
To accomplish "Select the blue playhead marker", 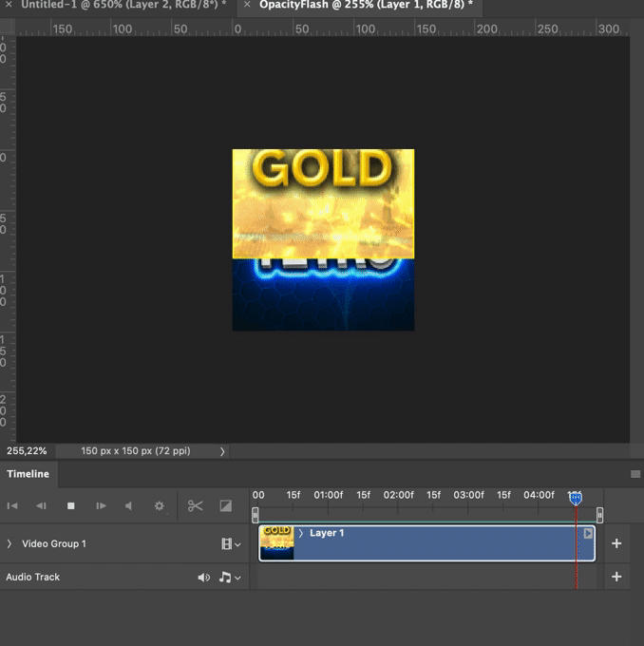I will (x=576, y=499).
